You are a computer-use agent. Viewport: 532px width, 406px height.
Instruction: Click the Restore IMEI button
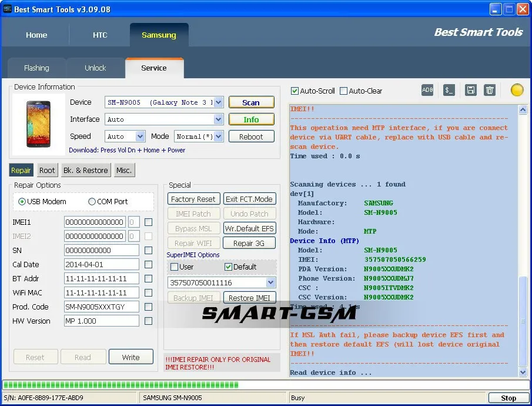(249, 298)
